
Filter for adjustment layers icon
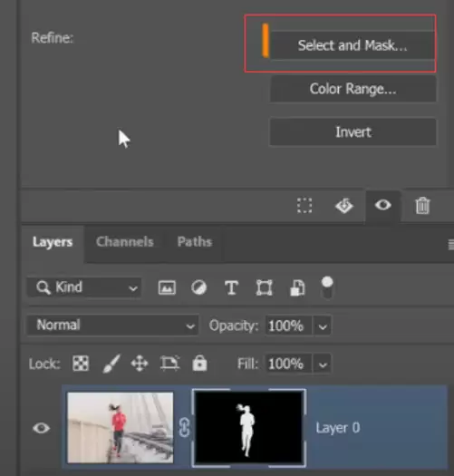pos(199,287)
